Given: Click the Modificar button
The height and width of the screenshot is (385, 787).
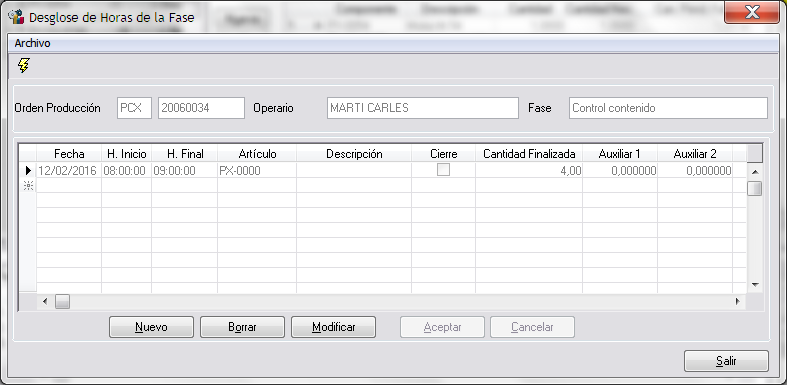Looking at the screenshot, I should [334, 327].
